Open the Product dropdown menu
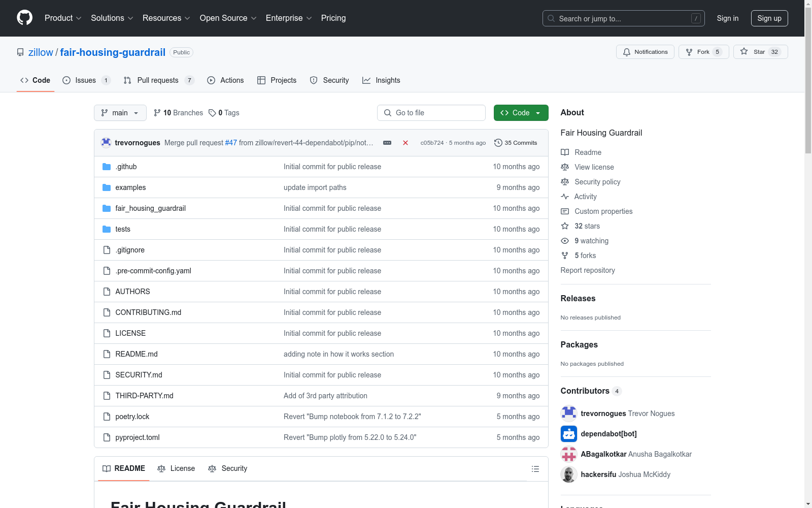The width and height of the screenshot is (812, 508). click(63, 18)
